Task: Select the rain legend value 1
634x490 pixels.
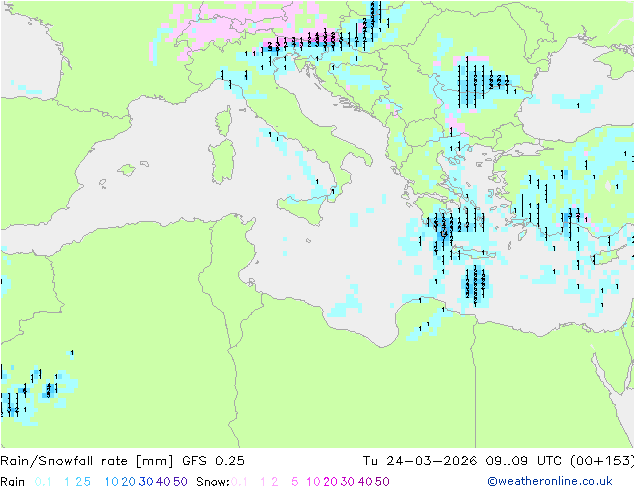Action: (x=67, y=482)
